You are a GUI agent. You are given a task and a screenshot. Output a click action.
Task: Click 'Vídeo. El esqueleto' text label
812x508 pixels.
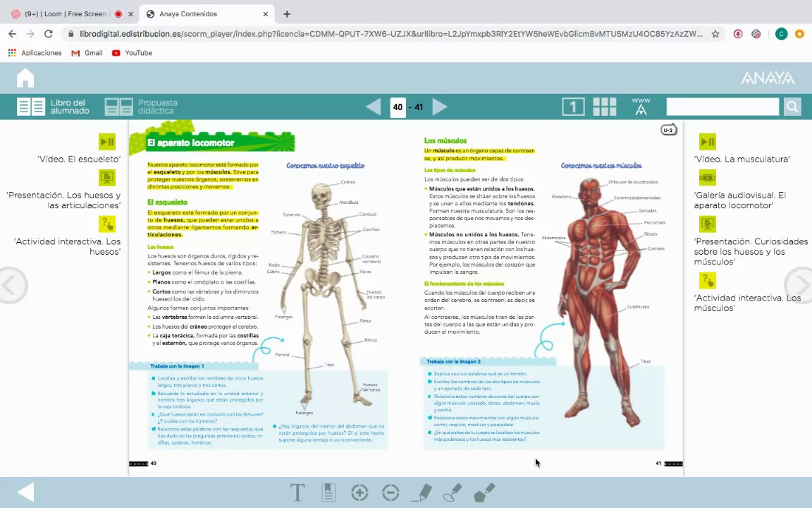coord(79,159)
